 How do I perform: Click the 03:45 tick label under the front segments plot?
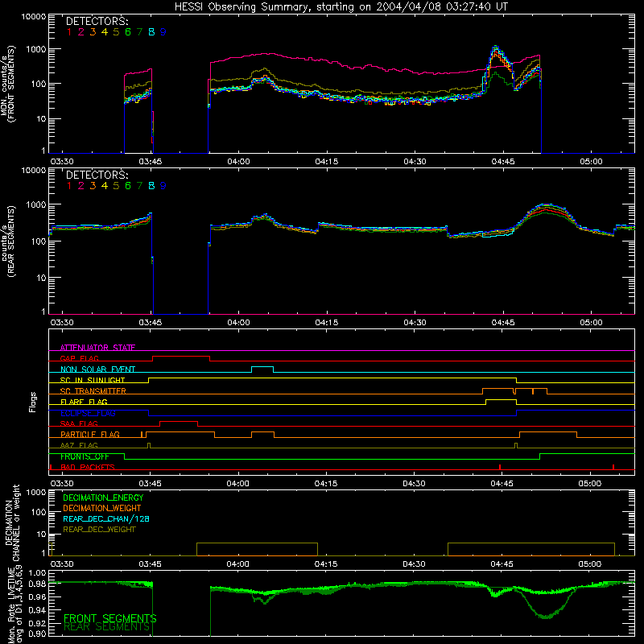(x=151, y=162)
